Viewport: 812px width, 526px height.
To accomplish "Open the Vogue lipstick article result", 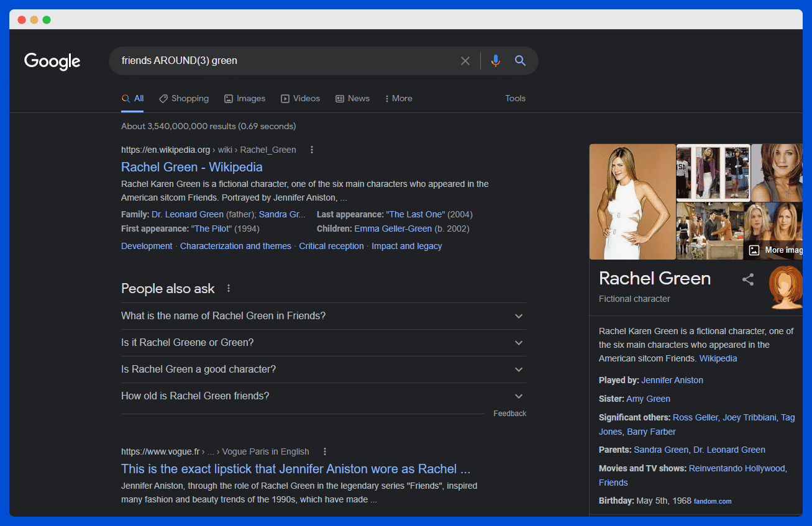I will click(296, 469).
